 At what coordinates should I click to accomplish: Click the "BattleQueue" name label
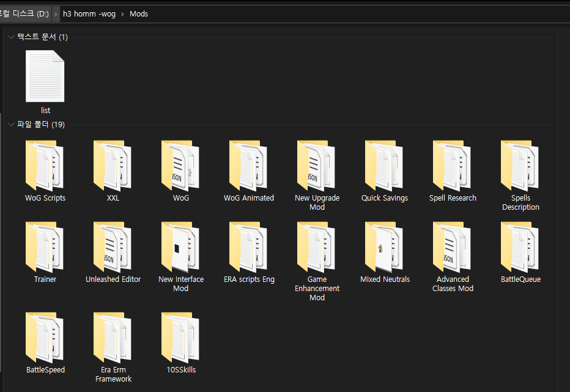[520, 279]
